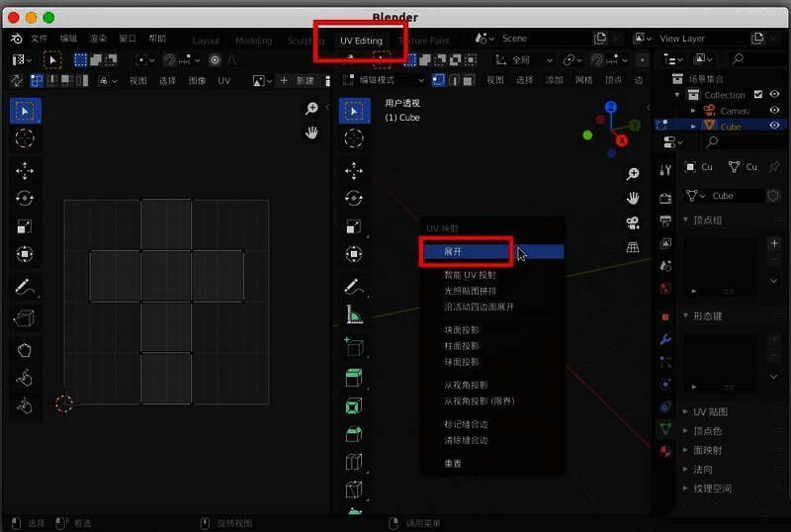Choose the cursor tool in UV editor
This screenshot has width=791, height=532.
tap(25, 138)
